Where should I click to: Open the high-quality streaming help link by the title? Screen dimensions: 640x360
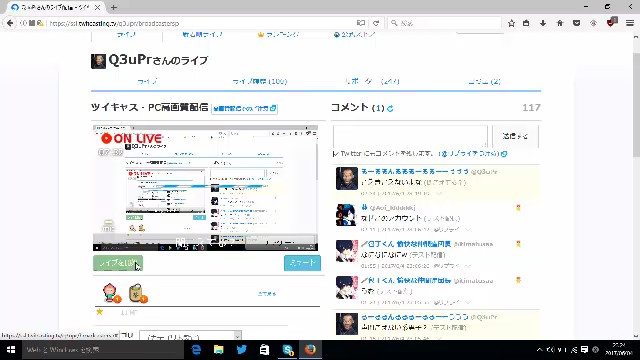point(244,109)
